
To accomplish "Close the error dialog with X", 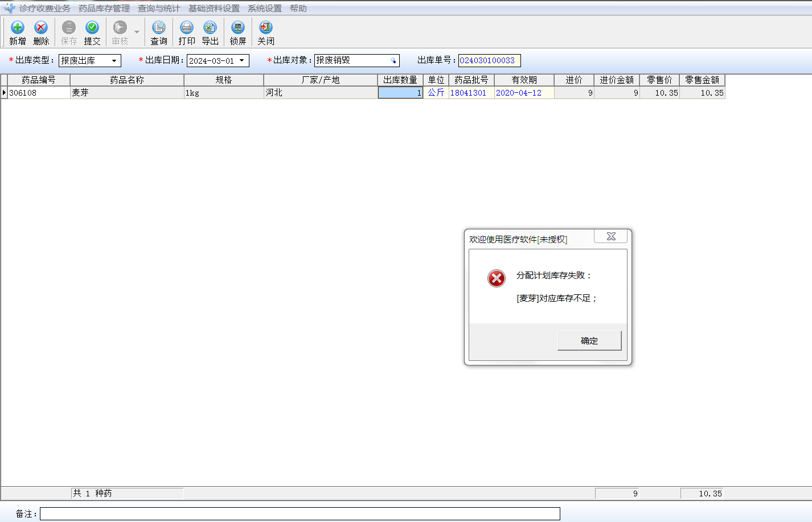I will (610, 236).
